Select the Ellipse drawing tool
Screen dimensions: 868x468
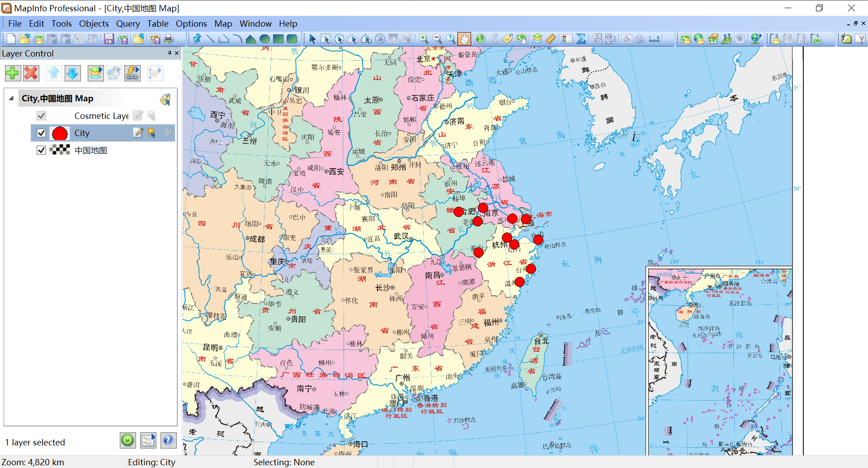pos(265,39)
